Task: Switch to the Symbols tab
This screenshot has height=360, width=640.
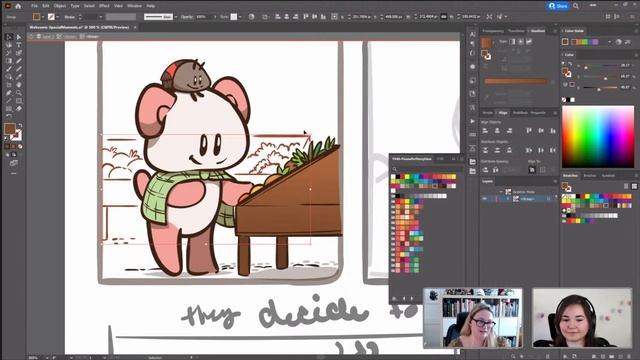Action: [x=608, y=176]
